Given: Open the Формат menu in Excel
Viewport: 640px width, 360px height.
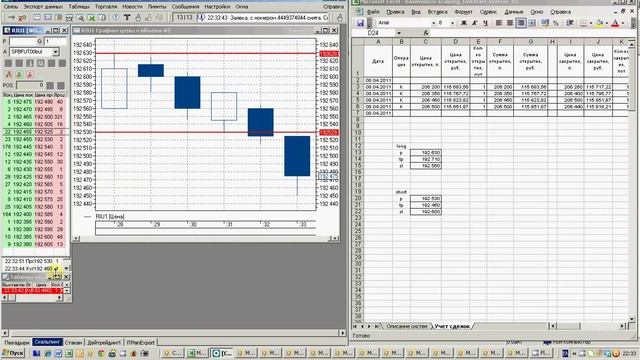Looking at the screenshot, I should click(x=463, y=12).
